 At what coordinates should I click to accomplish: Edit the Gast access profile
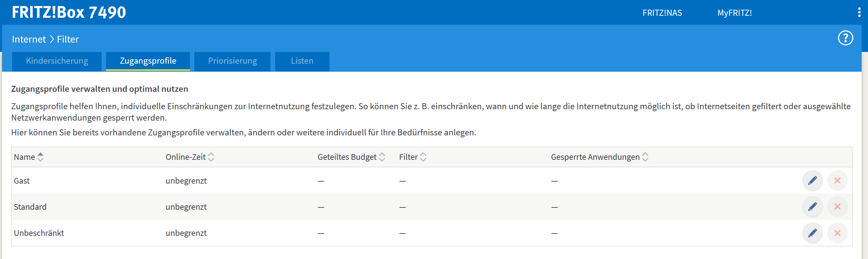[x=812, y=181]
